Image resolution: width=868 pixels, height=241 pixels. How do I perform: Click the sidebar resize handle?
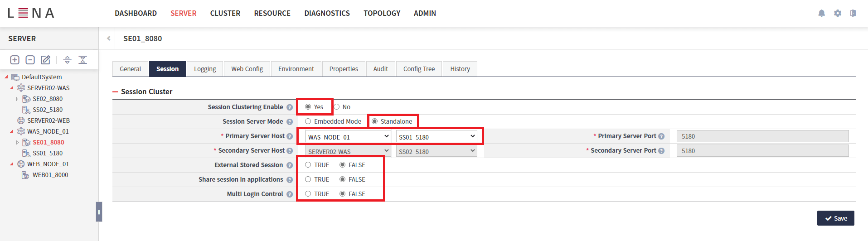pyautogui.click(x=99, y=212)
